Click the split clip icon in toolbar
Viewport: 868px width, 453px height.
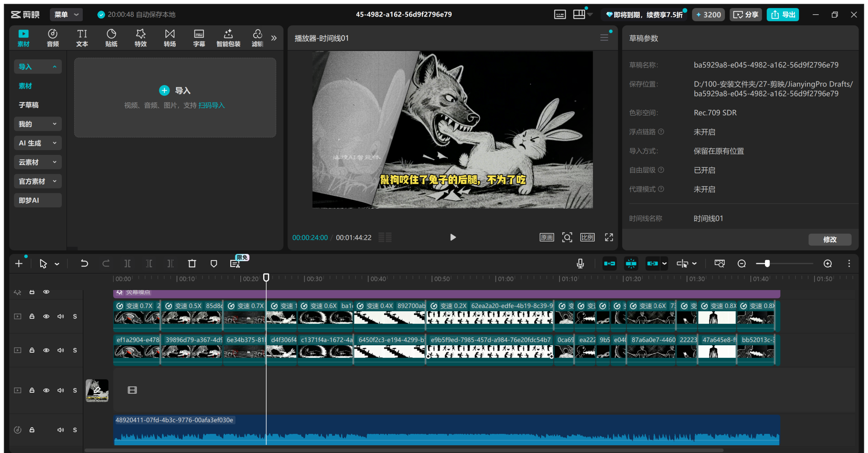pos(127,264)
